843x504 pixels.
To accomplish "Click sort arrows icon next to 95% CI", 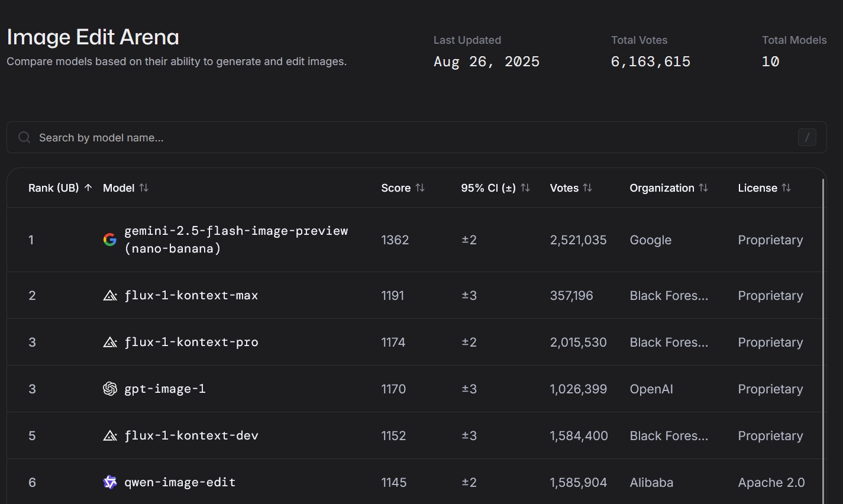I will click(525, 188).
